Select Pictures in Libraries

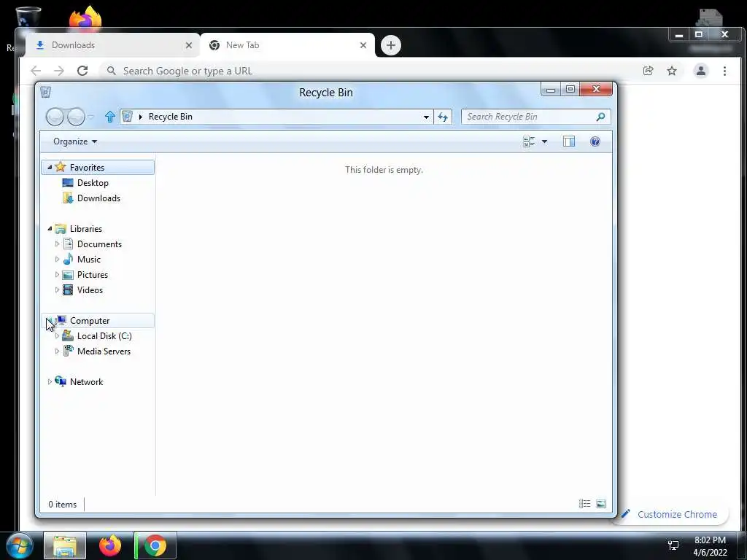click(93, 275)
